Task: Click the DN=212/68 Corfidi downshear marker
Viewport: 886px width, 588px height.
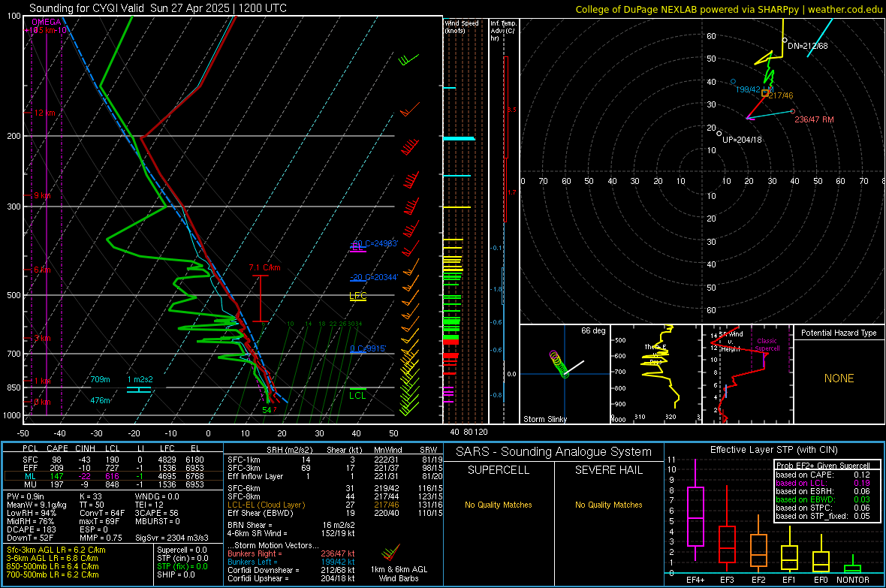Action: point(785,40)
